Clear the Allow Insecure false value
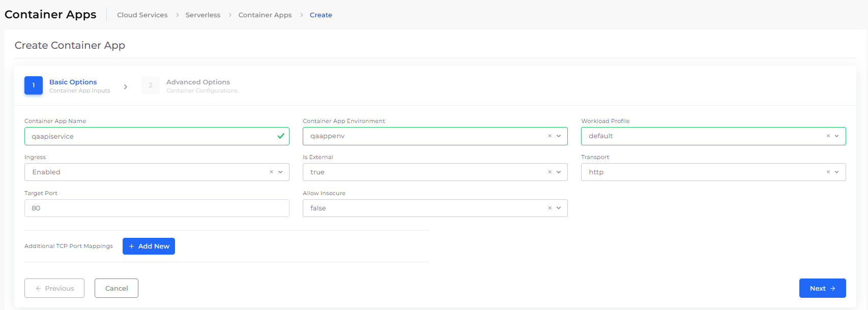This screenshot has width=868, height=310. point(549,208)
